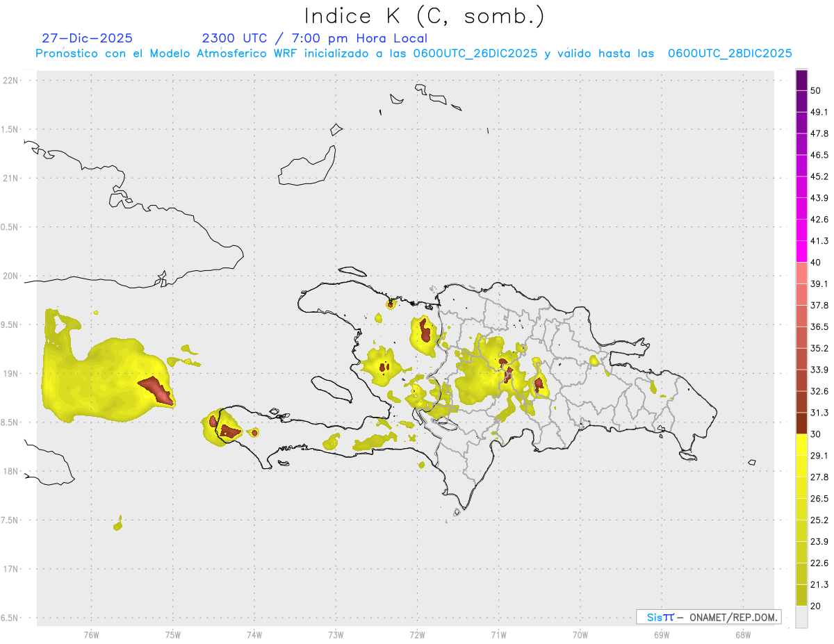The image size is (834, 644).
Task: Click the valid-until time 0600UTC_28DIC2025
Action: [730, 53]
